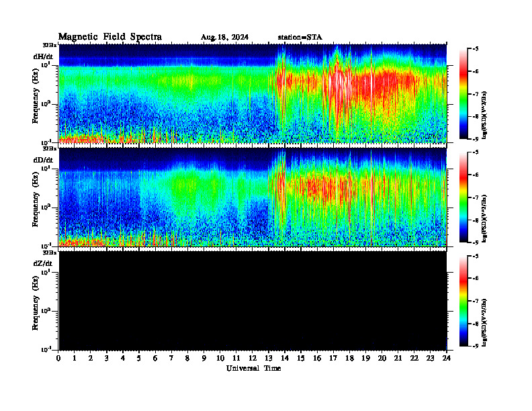Click the 'station=STA' label
The image size is (532, 411).
(x=300, y=37)
